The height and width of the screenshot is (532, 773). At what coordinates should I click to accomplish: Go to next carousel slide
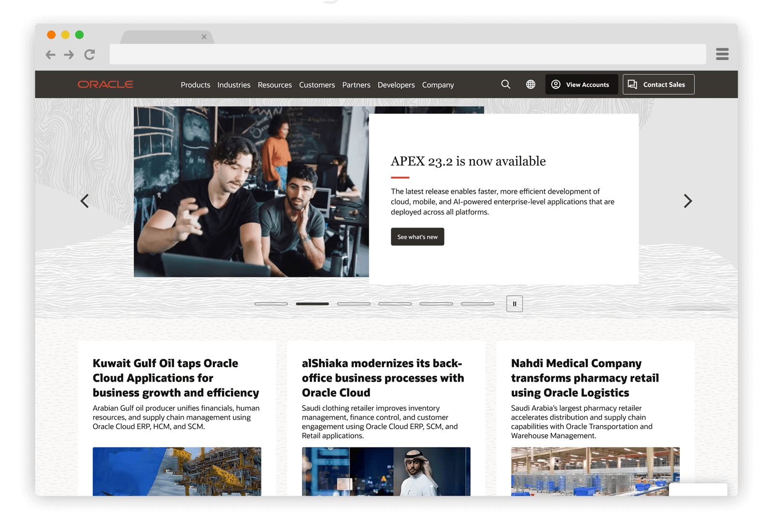(688, 201)
